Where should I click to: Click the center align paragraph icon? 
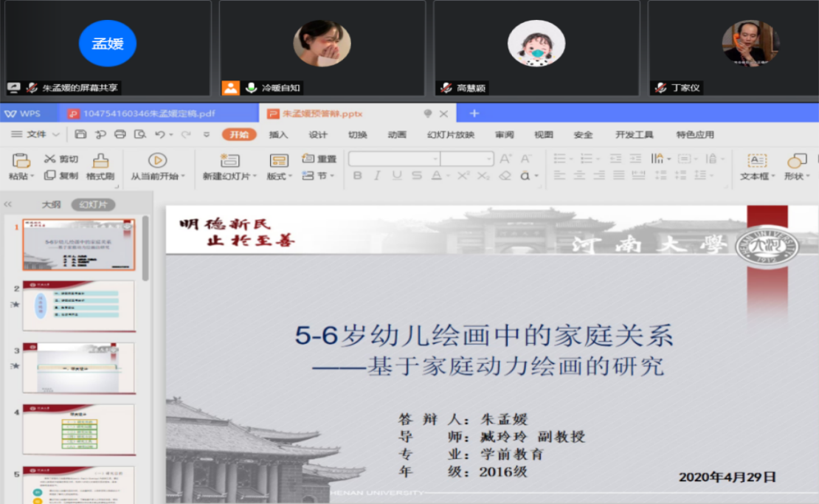pyautogui.click(x=579, y=176)
